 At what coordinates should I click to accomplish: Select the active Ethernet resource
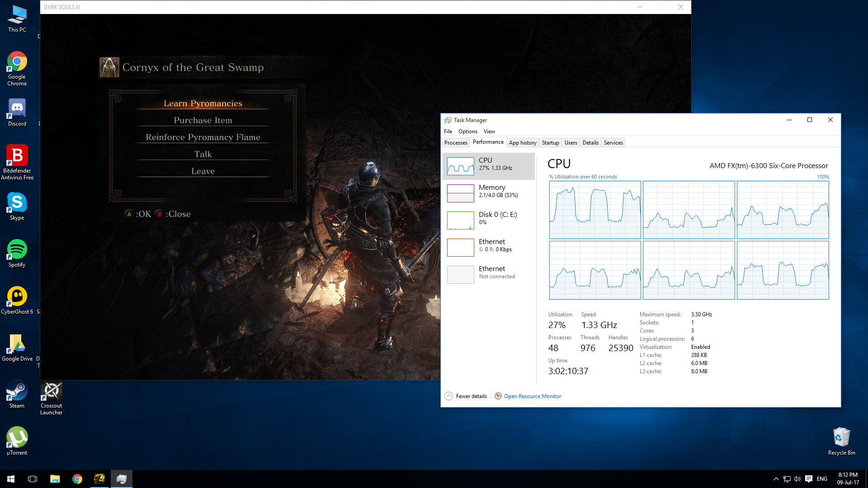pos(489,247)
